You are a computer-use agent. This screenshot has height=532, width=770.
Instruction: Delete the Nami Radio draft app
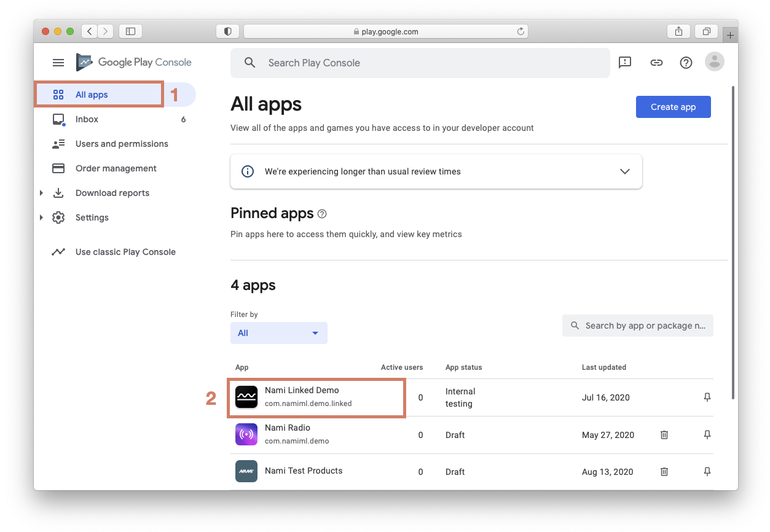coord(664,435)
